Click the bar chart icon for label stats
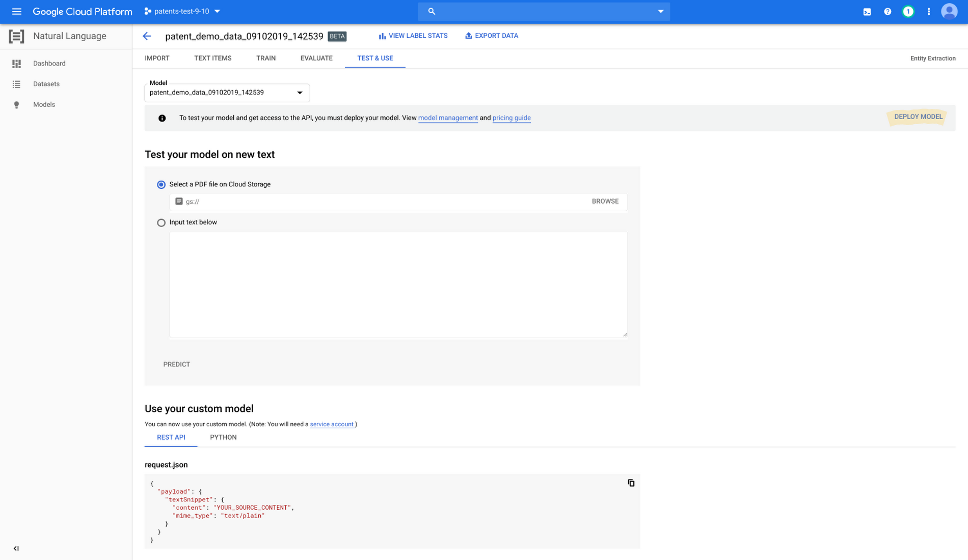Screen dimensions: 968x560 pyautogui.click(x=382, y=36)
